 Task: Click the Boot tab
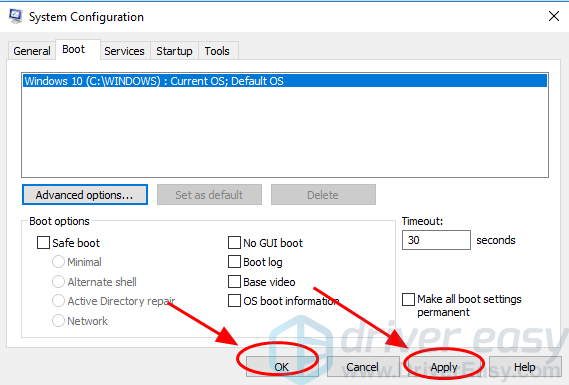click(x=74, y=49)
